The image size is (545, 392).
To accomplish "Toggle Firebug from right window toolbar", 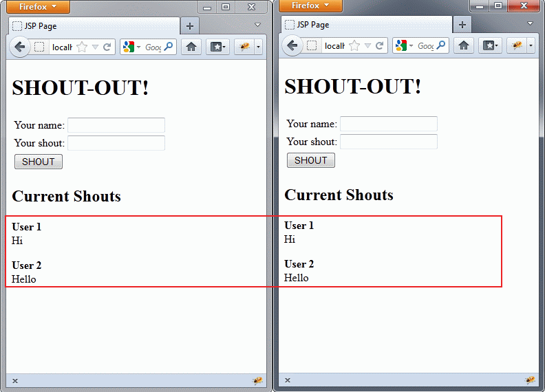I will pyautogui.click(x=517, y=45).
